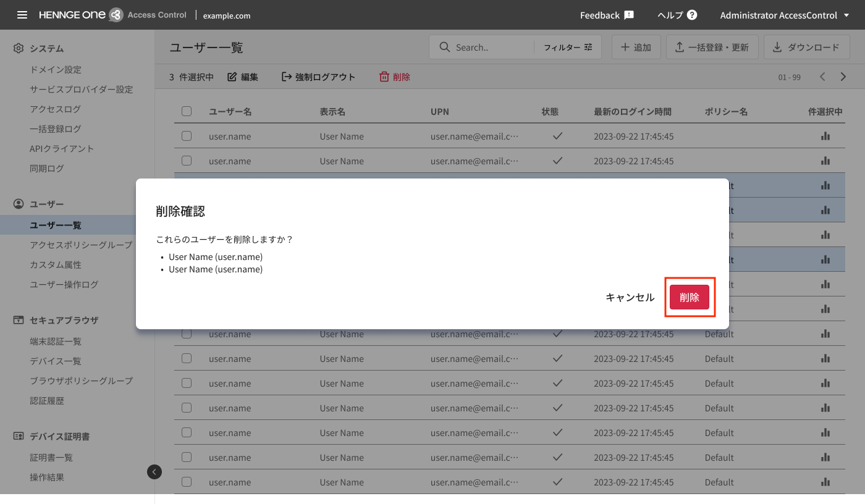Open 同期ログ in the sidebar

[47, 169]
